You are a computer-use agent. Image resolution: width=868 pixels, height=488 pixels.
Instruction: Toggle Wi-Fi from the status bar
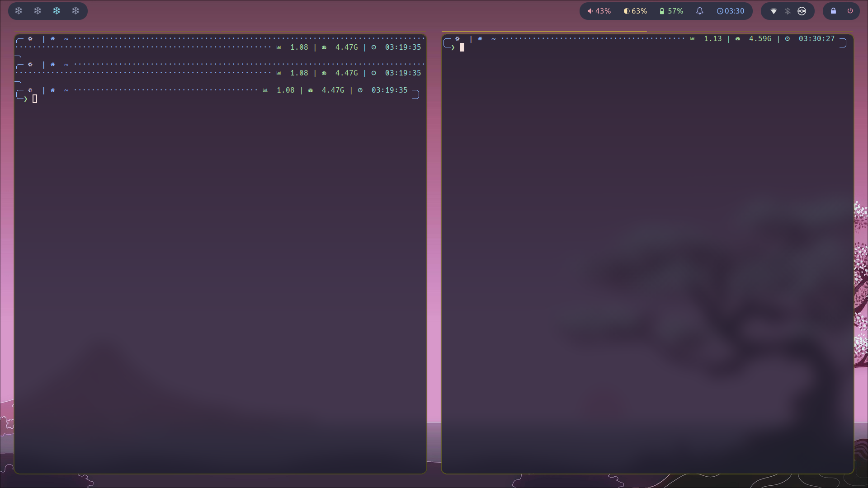tap(774, 10)
